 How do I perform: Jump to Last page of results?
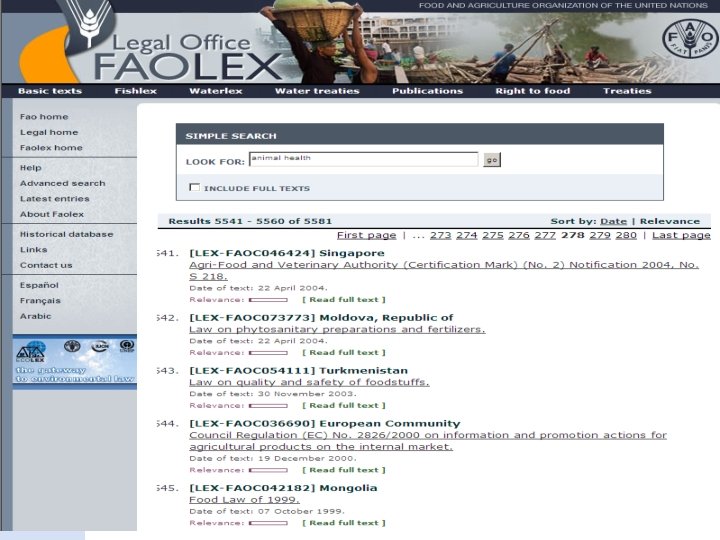point(681,235)
